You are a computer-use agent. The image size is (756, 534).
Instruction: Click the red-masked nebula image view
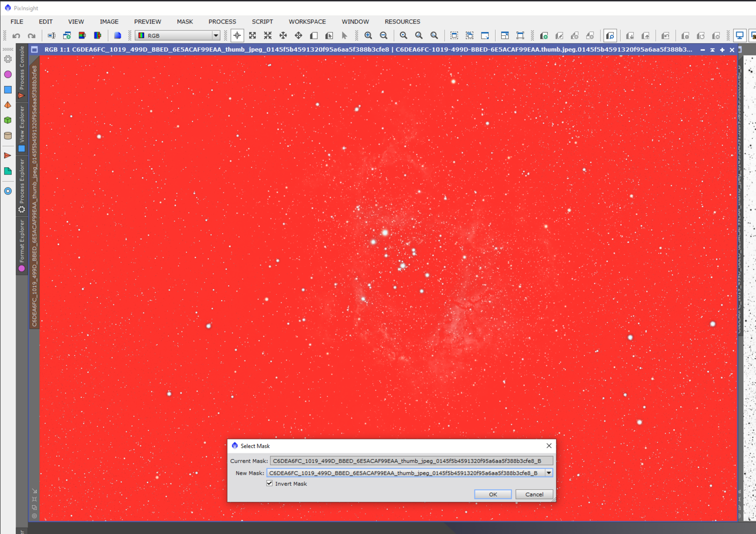pos(388,288)
